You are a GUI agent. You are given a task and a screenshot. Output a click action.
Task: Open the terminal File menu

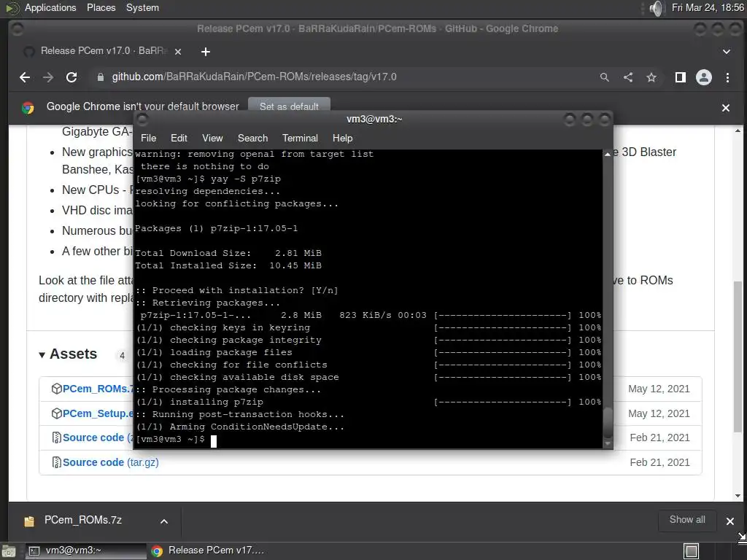coord(148,138)
